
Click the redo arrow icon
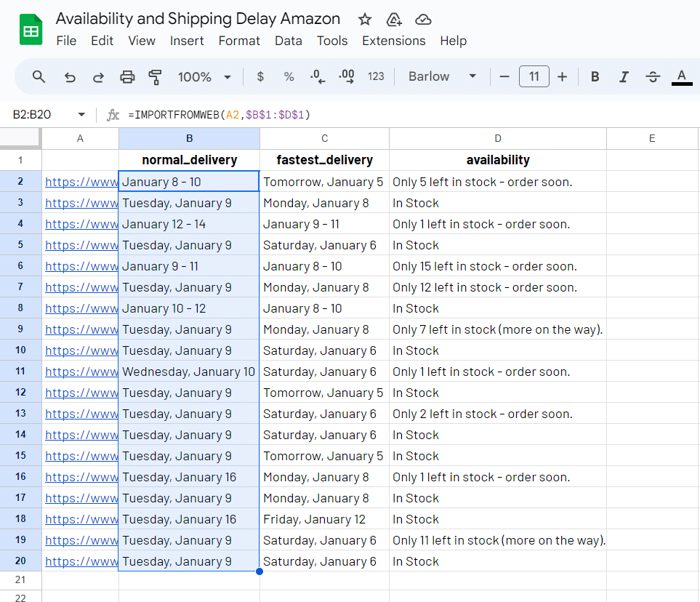coord(98,76)
